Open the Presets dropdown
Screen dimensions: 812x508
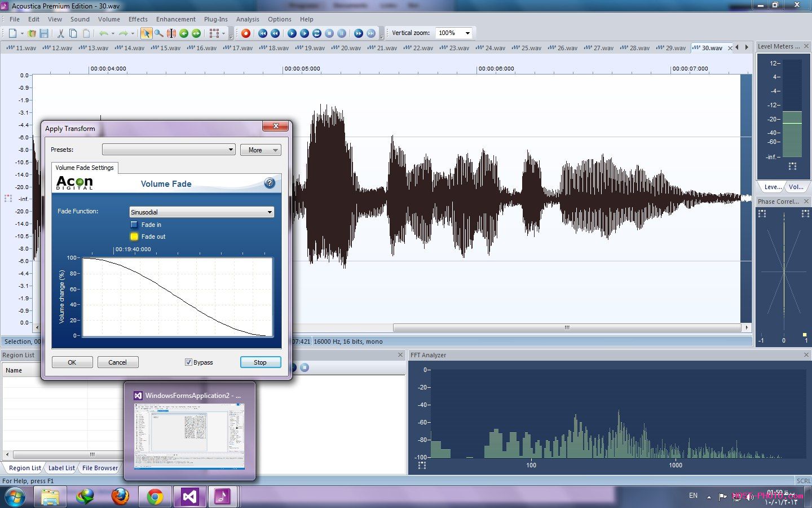[169, 150]
